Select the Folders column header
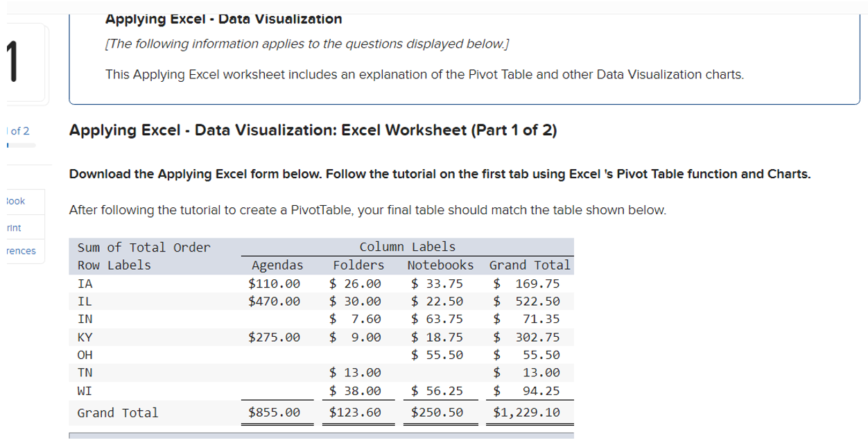Viewport: 868px width, 445px height. (358, 265)
